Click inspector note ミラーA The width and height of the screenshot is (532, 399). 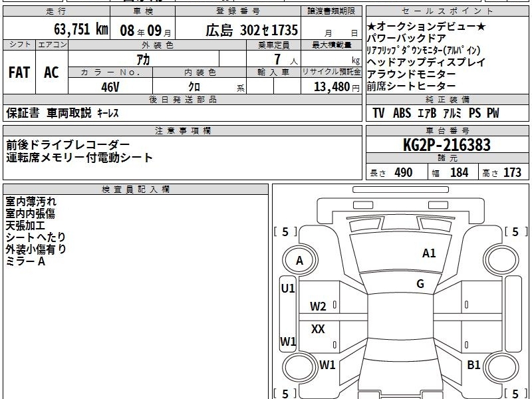click(25, 261)
